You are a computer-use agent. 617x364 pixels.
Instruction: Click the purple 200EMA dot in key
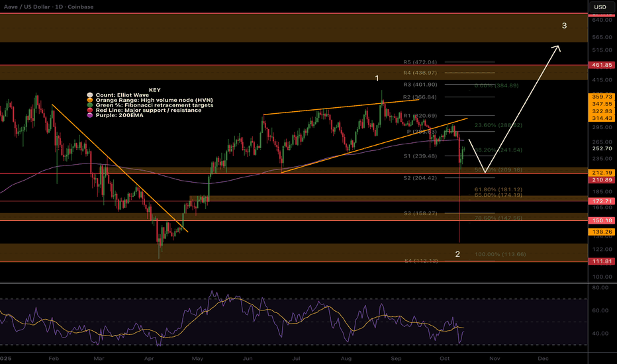pos(90,116)
